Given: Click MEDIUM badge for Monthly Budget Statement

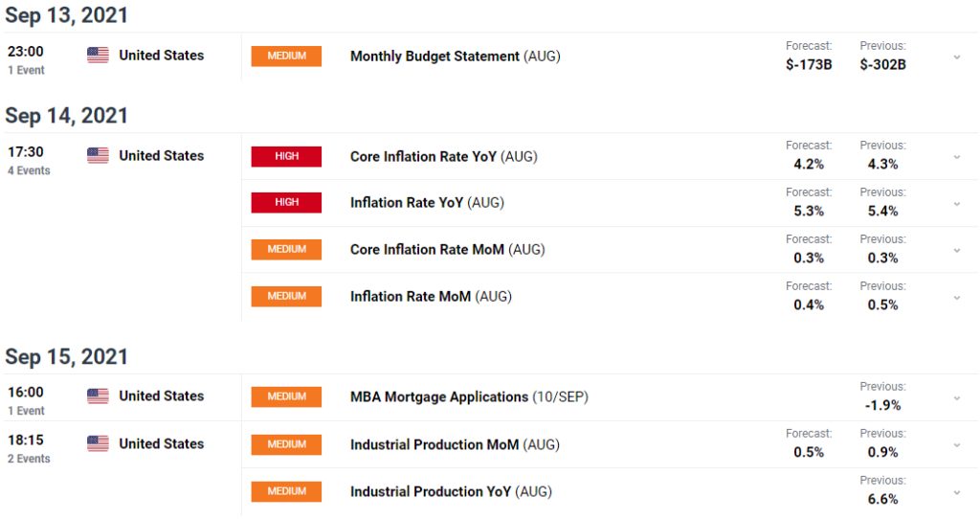Looking at the screenshot, I should pos(286,56).
